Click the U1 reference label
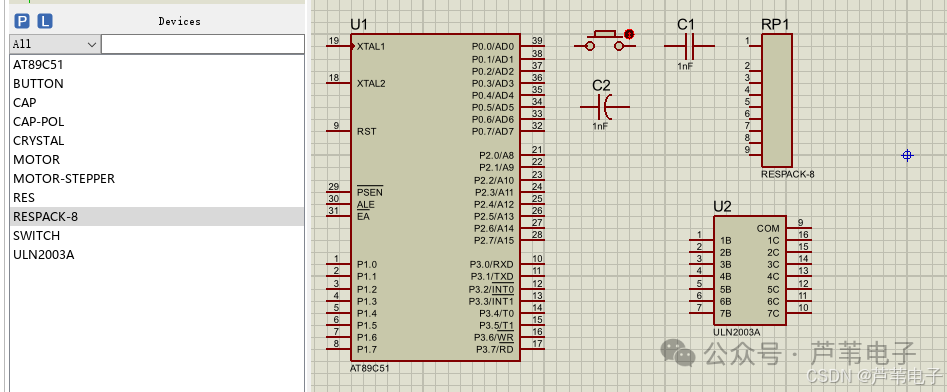The width and height of the screenshot is (947, 392). click(359, 25)
